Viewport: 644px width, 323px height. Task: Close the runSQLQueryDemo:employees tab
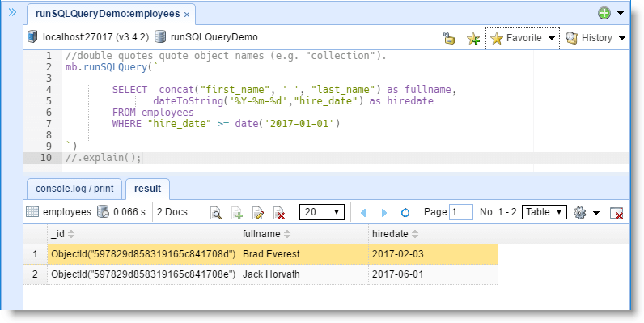(x=186, y=15)
